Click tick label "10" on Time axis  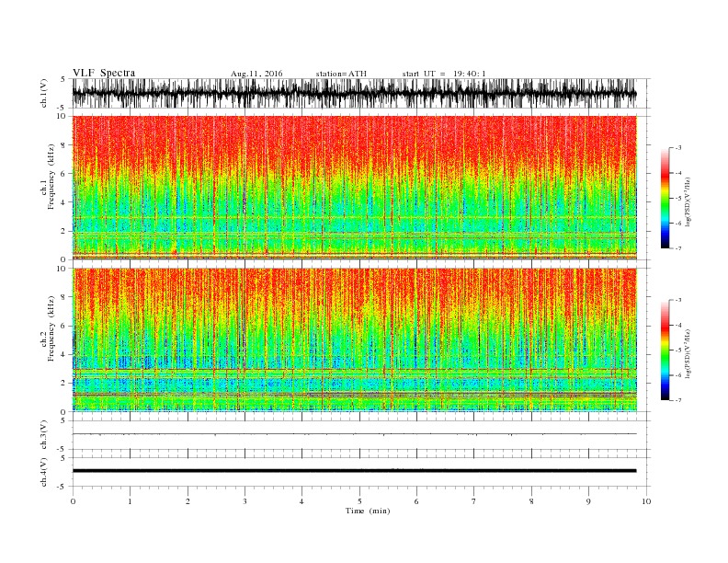[646, 501]
